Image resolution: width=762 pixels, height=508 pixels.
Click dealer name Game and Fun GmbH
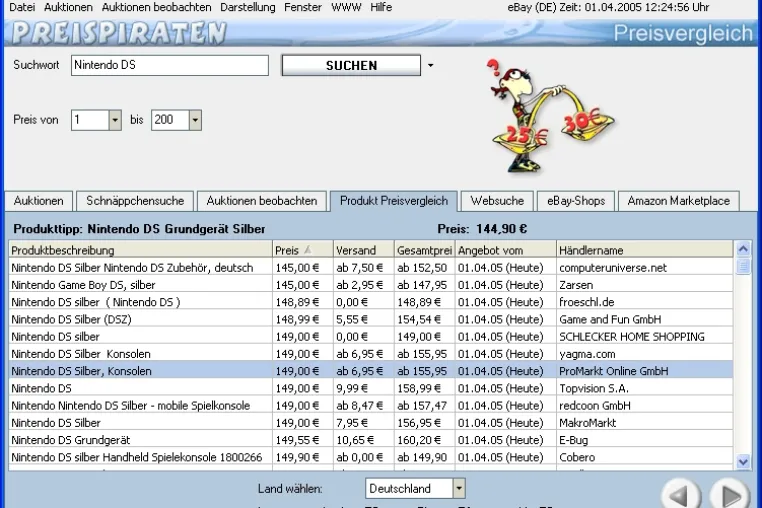click(610, 319)
